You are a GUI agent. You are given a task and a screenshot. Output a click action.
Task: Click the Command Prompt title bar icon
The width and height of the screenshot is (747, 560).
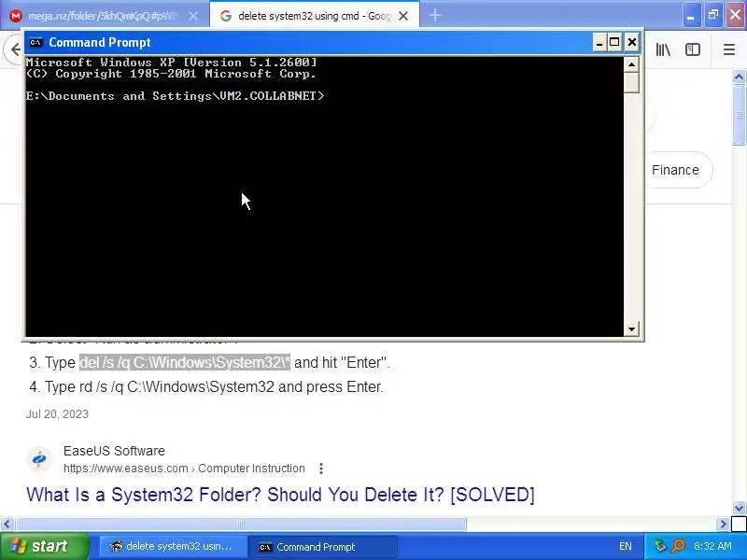35,42
